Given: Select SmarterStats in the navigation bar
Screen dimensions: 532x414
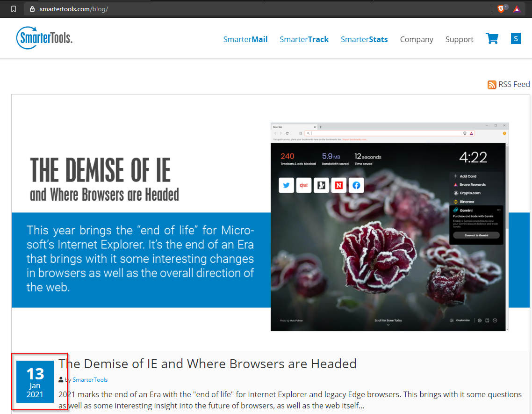Looking at the screenshot, I should coord(364,39).
